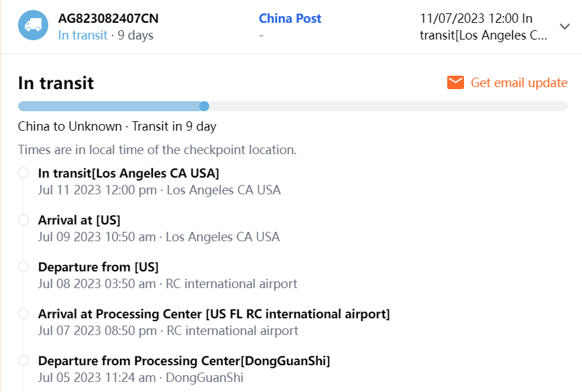The width and height of the screenshot is (582, 392).
Task: Click the Arrival at Processing Center event title
Action: (214, 314)
